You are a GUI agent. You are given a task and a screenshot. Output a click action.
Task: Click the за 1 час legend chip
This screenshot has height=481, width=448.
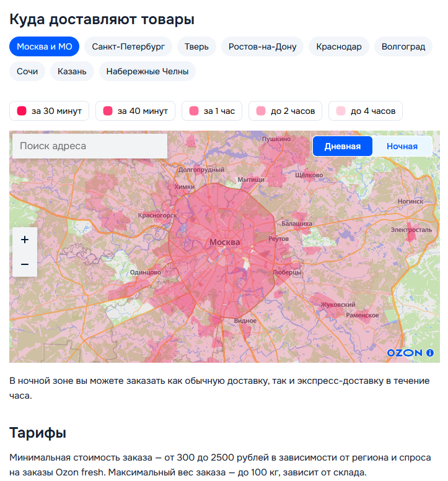[212, 111]
